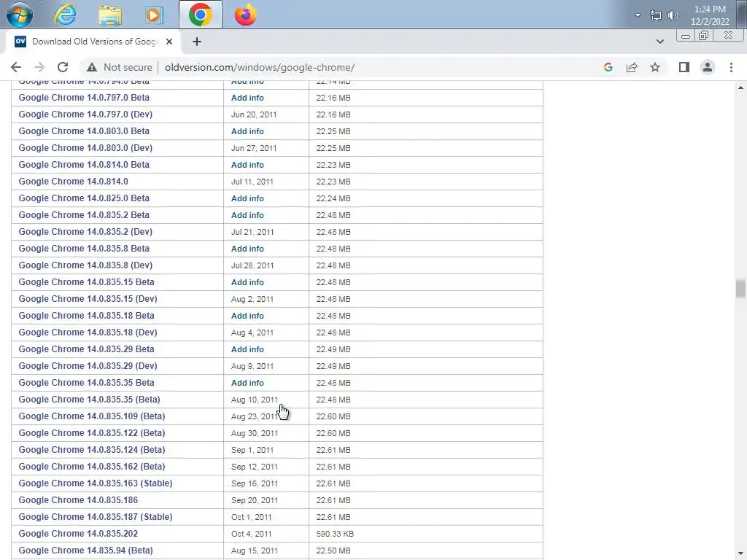Click Add info for 14.0.825.0 Beta
The width and height of the screenshot is (747, 560).
pyautogui.click(x=247, y=198)
